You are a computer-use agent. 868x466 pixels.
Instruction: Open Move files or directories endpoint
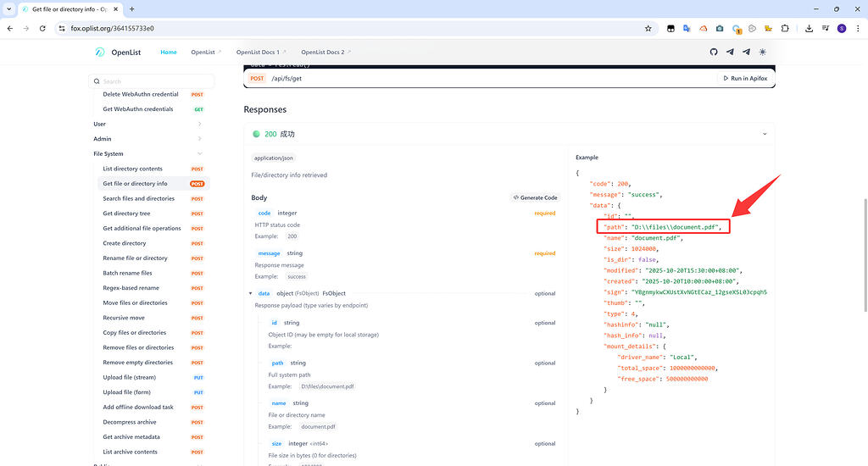pos(153,303)
